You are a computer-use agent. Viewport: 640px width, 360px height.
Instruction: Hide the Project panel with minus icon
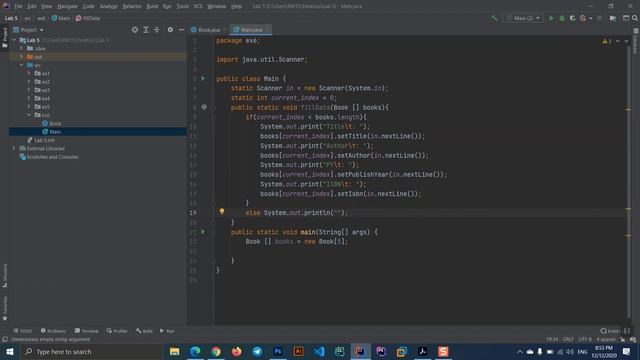pos(181,30)
